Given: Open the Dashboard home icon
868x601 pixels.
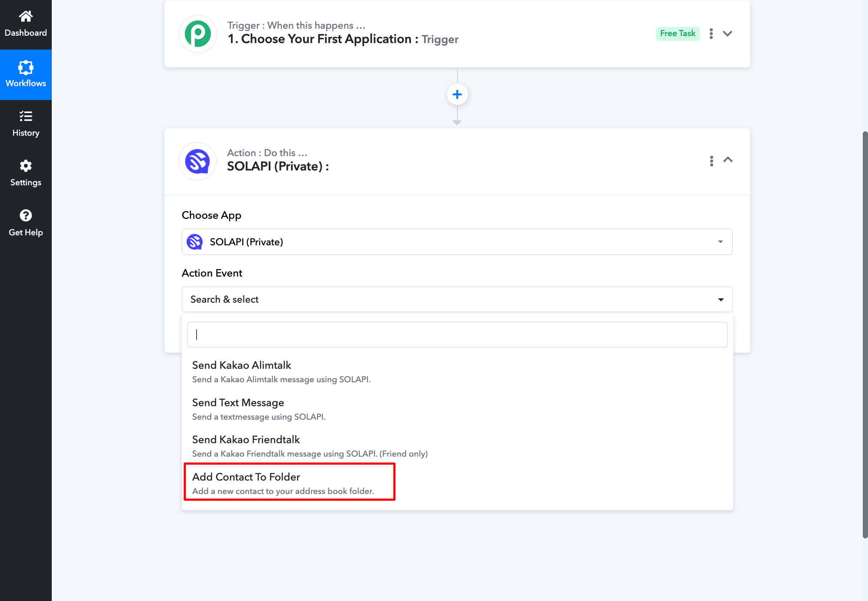Looking at the screenshot, I should [x=26, y=17].
